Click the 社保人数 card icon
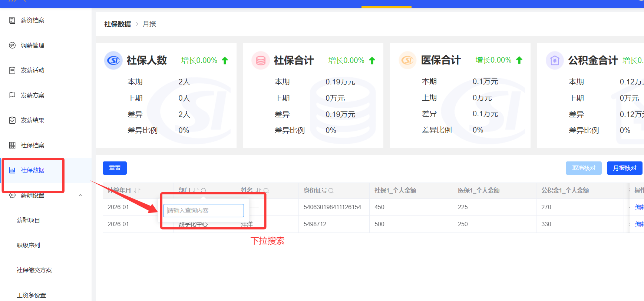Image resolution: width=644 pixels, height=301 pixels. pos(113,60)
